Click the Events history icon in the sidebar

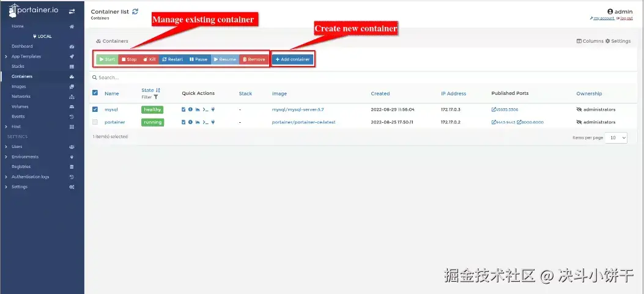coord(72,117)
